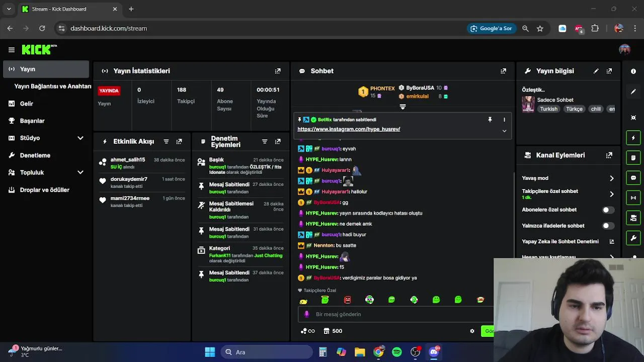Viewport: 644px width, 362px height.
Task: Collapse the chat leaderboard arrow
Action: (x=403, y=107)
